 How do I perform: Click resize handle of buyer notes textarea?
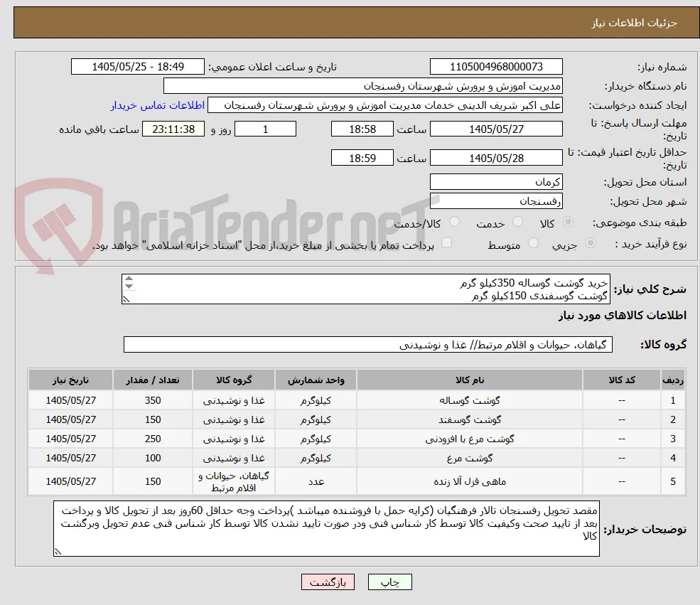point(58,552)
